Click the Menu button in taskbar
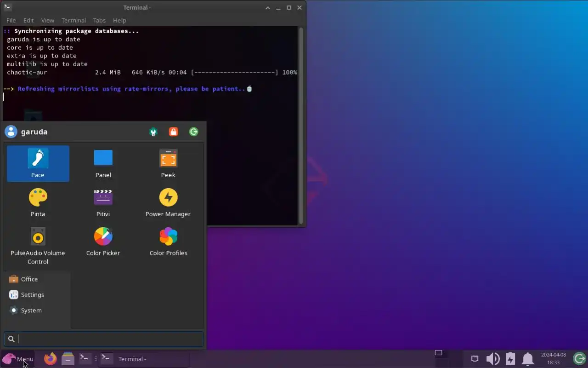 pyautogui.click(x=17, y=359)
